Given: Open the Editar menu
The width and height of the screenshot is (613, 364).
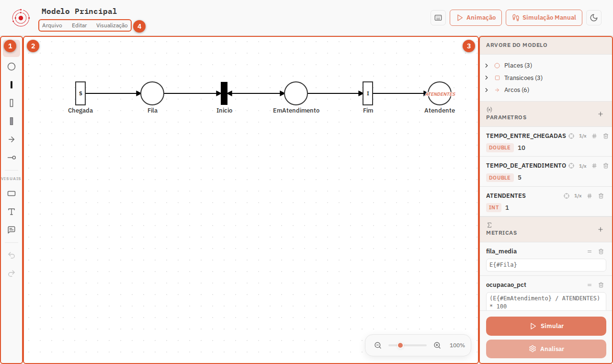Looking at the screenshot, I should 79,25.
